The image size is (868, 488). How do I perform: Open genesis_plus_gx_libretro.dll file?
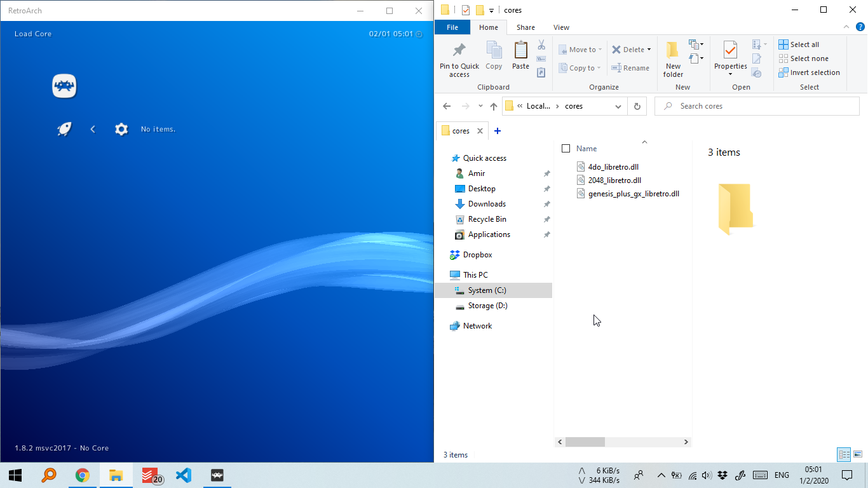634,193
